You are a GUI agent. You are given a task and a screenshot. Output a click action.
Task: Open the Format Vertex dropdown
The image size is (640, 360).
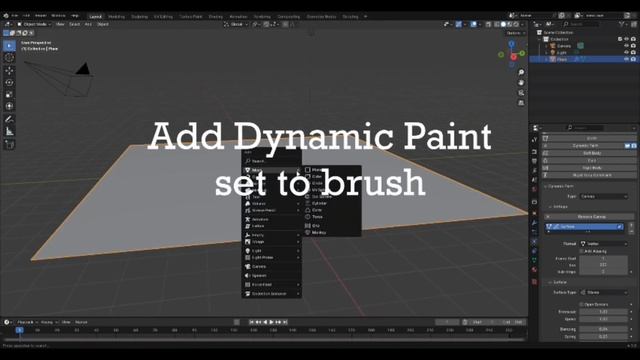point(603,244)
